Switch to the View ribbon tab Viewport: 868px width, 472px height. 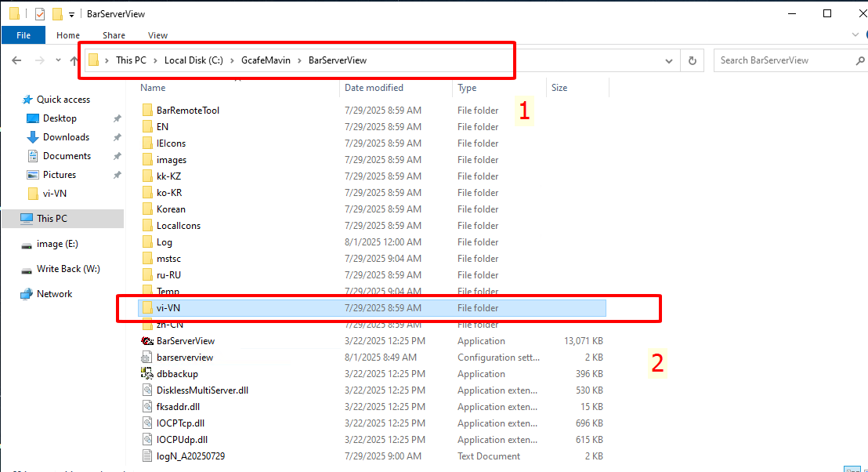[x=157, y=35]
